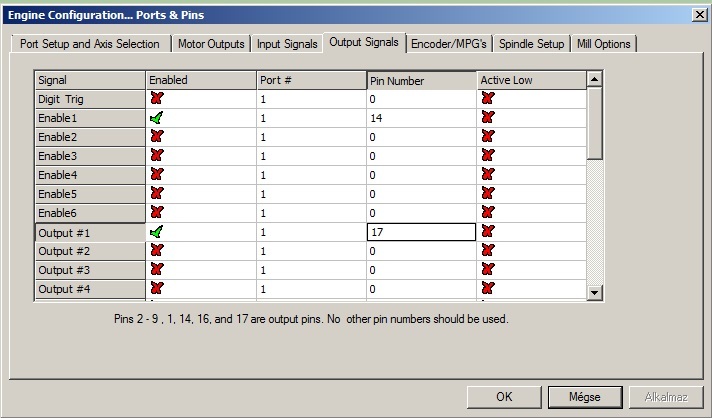Click the Mégse cancel button
Screen dimensions: 712x418
(583, 396)
